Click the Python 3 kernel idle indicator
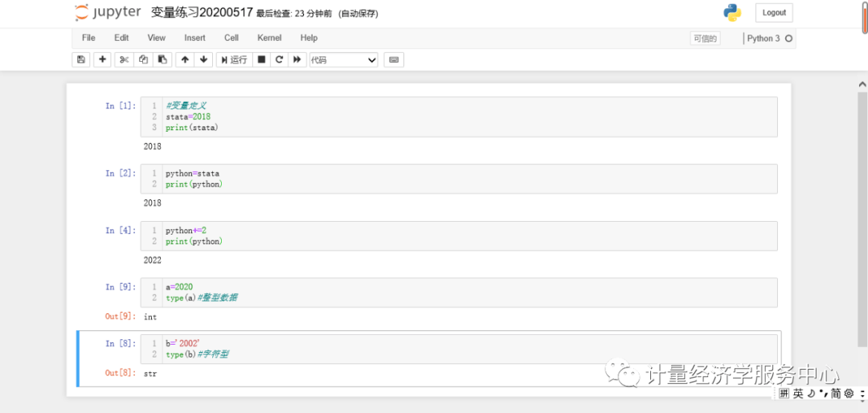Image resolution: width=868 pixels, height=413 pixels. coord(769,39)
